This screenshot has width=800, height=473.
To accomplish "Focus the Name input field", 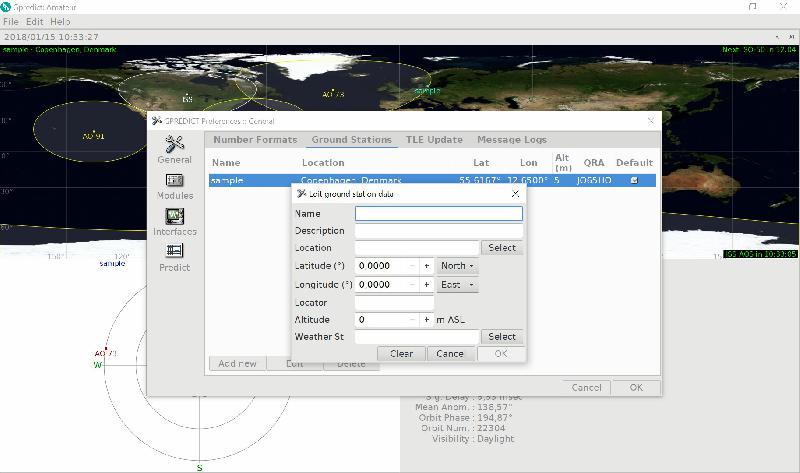I will (439, 214).
